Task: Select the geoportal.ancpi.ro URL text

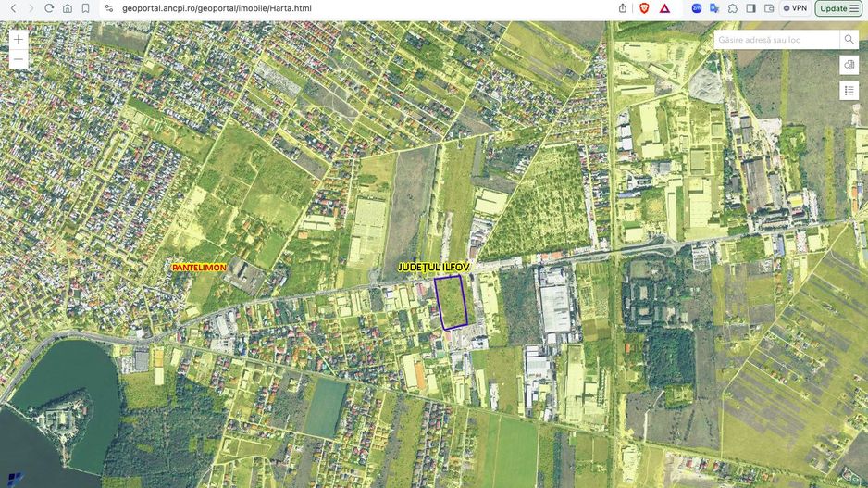Action: pos(217,8)
